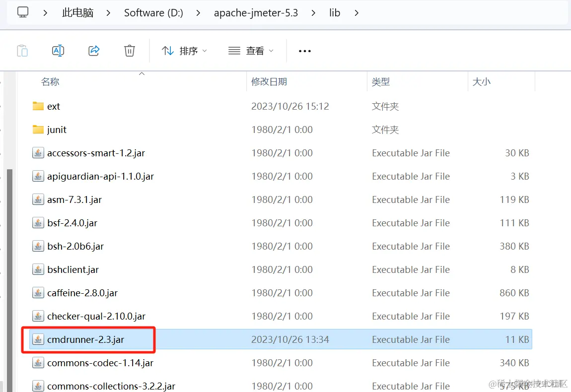
Task: Select file caffeine-2.8.0.jar
Action: (x=82, y=293)
